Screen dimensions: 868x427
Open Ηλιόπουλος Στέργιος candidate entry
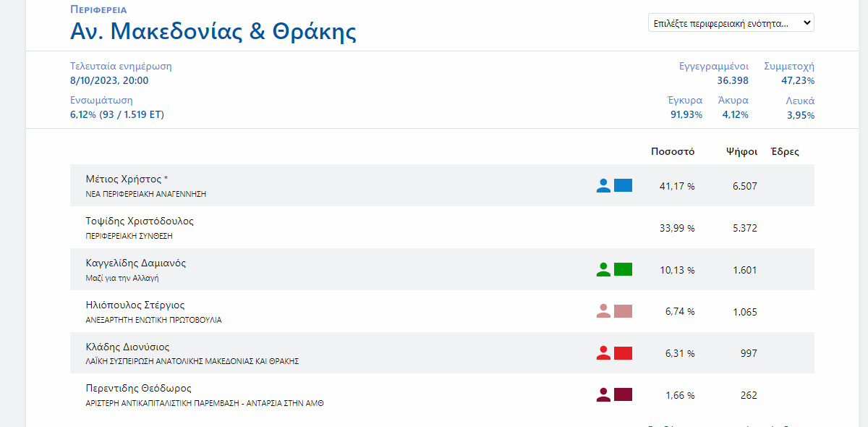(x=135, y=305)
